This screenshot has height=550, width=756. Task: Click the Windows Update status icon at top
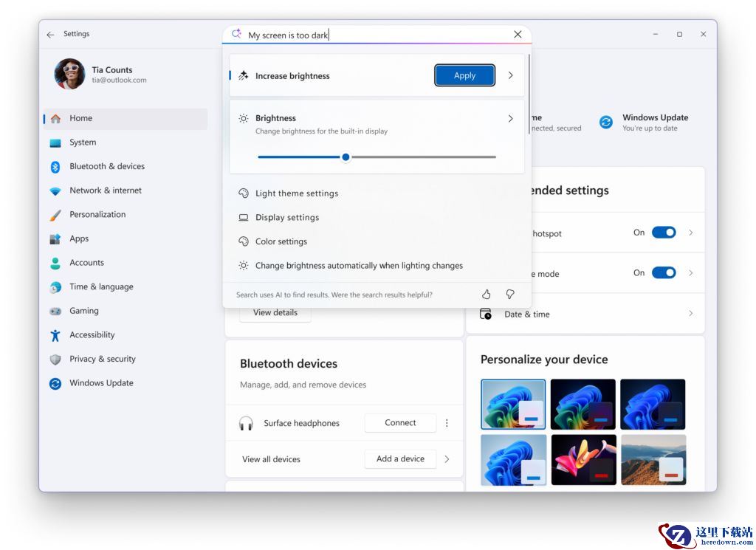coord(606,123)
